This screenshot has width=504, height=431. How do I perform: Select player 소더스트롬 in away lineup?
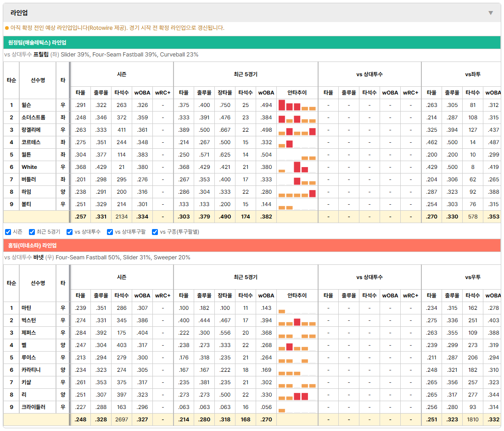[34, 118]
